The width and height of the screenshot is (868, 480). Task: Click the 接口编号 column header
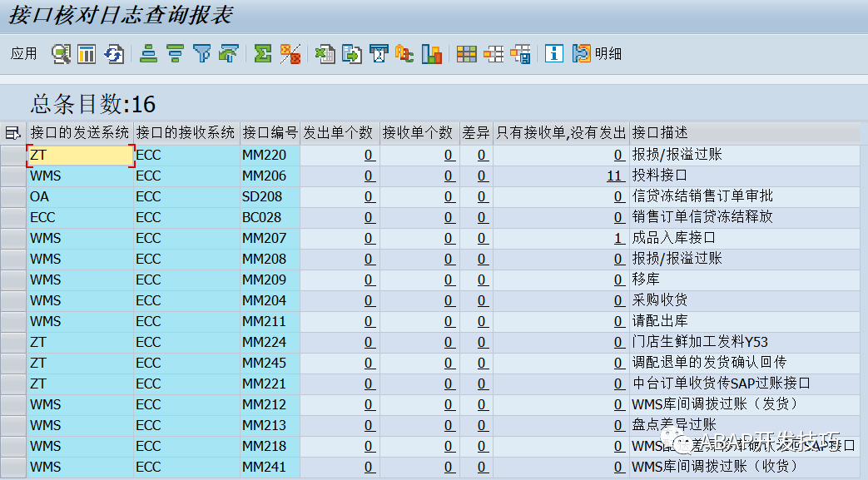pyautogui.click(x=270, y=133)
